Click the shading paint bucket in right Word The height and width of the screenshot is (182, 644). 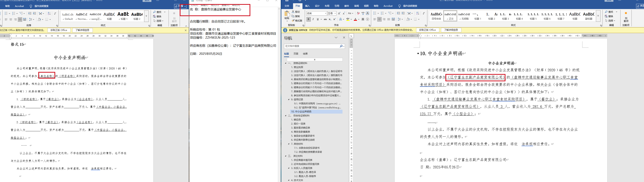click(x=408, y=19)
